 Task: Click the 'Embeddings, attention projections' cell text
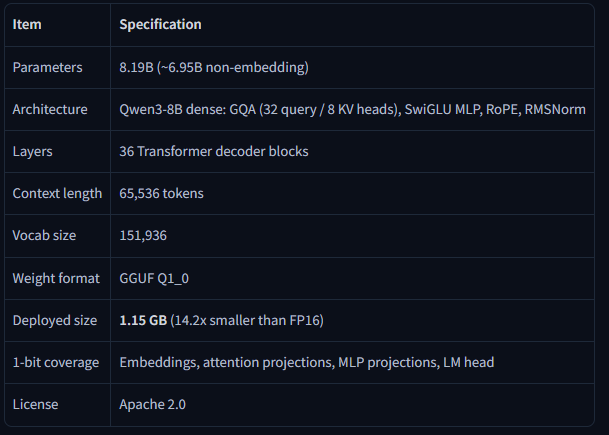[227, 362]
